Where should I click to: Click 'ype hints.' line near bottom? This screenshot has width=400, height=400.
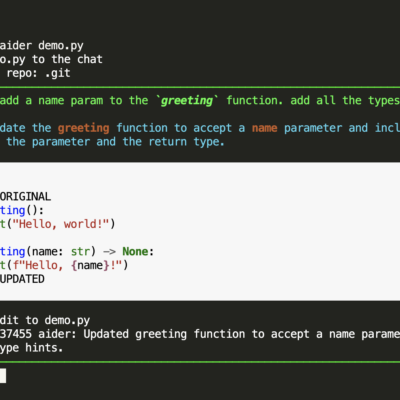click(31, 348)
